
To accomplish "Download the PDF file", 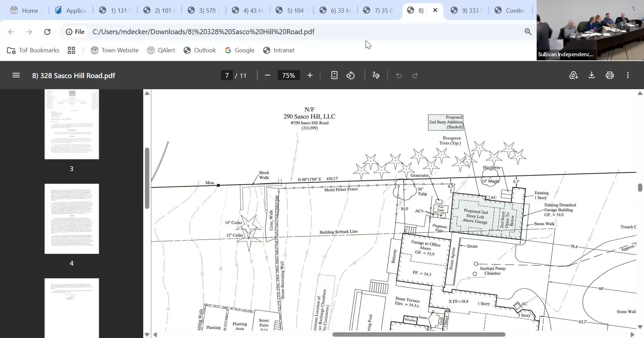I will [592, 75].
